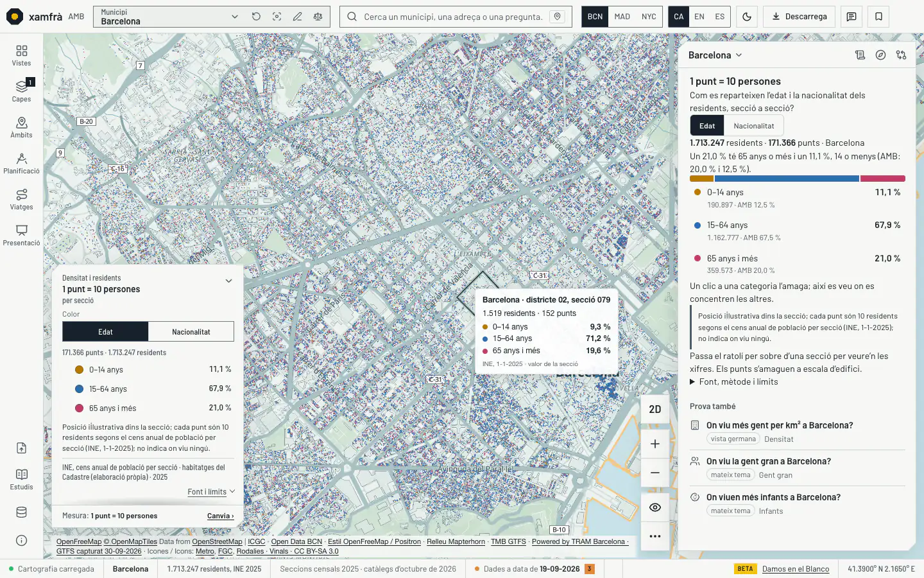Open the Municipi Barcelona dropdown
Screen dimensions: 924x578
(169, 17)
